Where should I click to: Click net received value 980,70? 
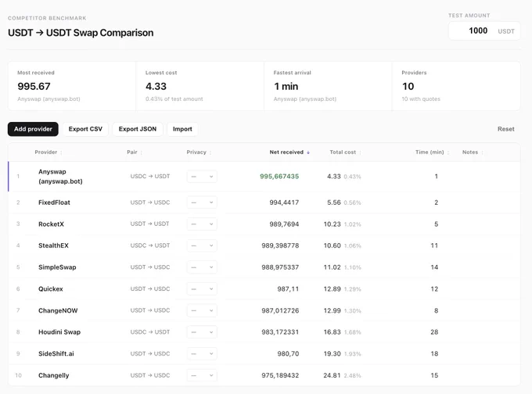[x=288, y=354]
